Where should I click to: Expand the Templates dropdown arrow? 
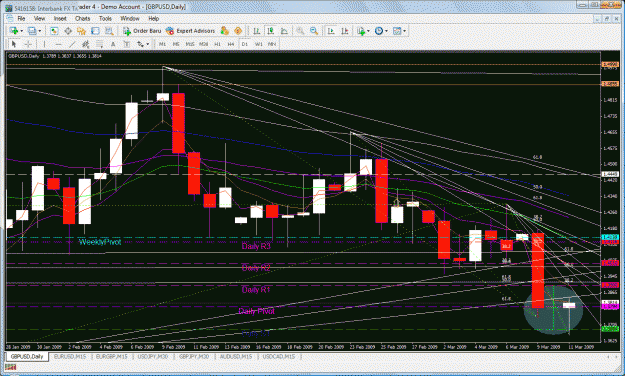(405, 31)
